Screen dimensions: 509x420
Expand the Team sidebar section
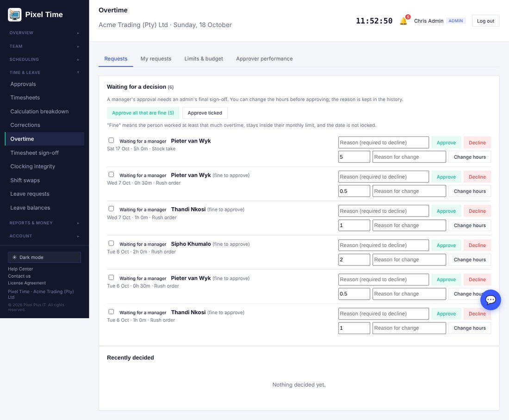click(x=44, y=46)
